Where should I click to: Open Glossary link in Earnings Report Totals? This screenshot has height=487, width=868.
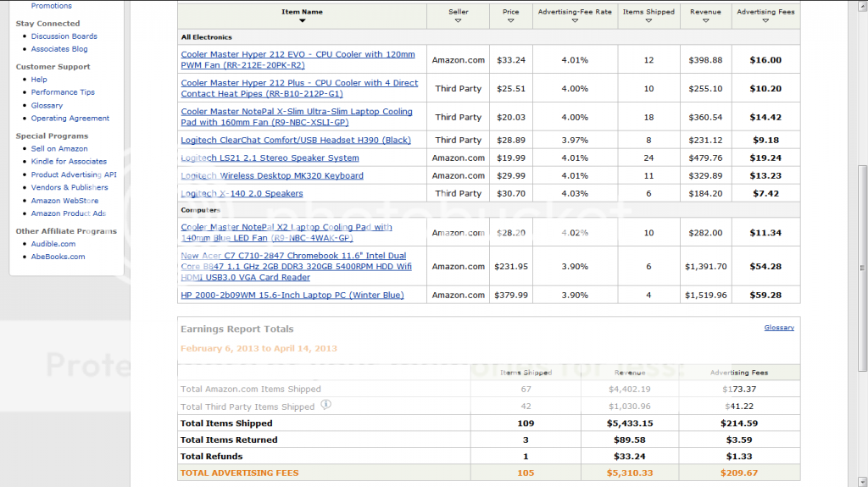[778, 328]
